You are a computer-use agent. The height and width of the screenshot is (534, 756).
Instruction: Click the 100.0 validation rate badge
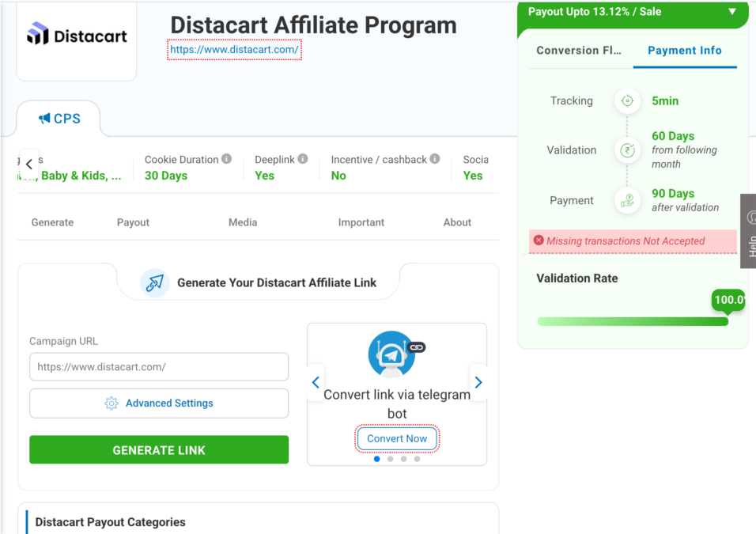728,300
